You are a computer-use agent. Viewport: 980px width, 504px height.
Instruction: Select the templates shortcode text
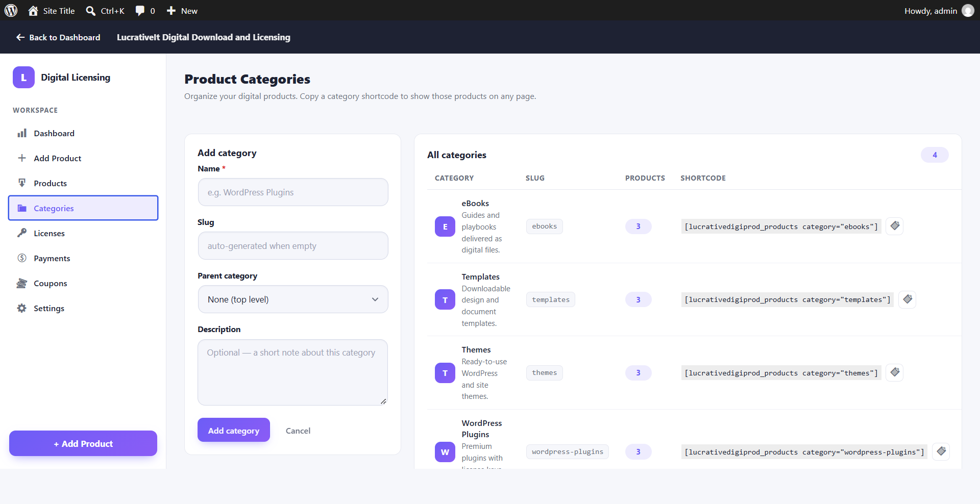pyautogui.click(x=788, y=299)
